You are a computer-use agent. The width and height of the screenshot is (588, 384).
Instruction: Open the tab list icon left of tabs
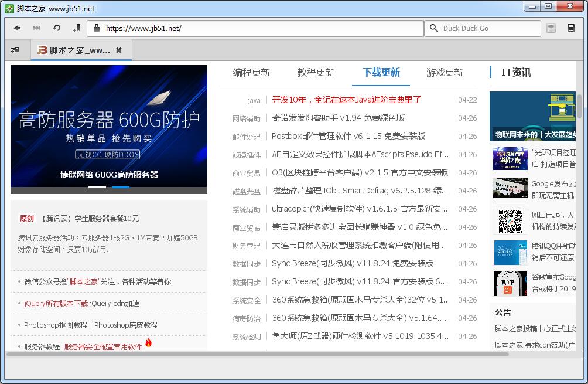click(15, 50)
